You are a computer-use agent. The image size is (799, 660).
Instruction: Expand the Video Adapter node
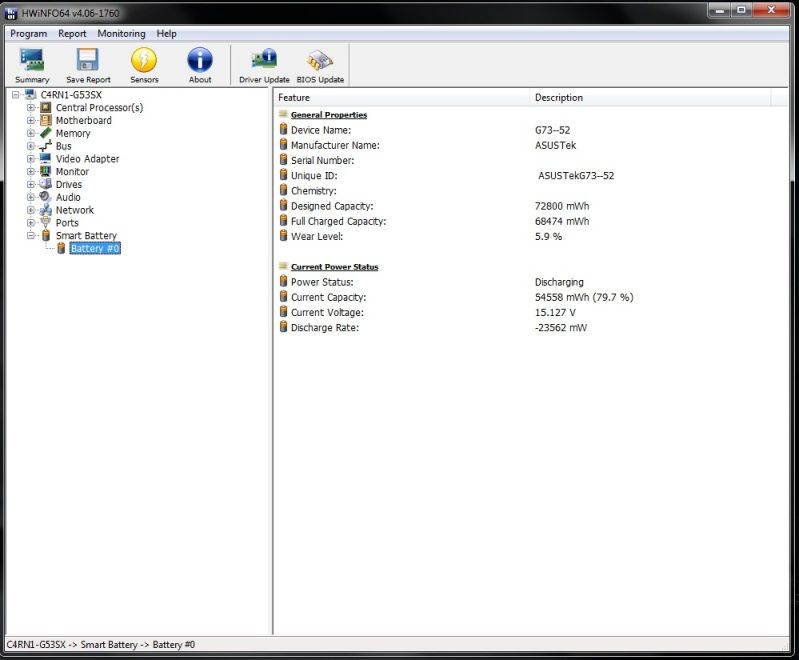pyautogui.click(x=31, y=159)
